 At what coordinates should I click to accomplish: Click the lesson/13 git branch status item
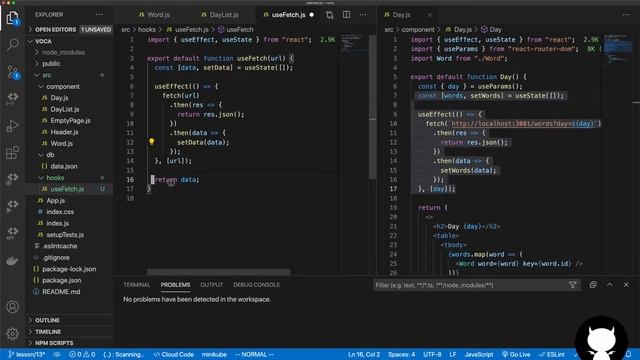[x=27, y=354]
